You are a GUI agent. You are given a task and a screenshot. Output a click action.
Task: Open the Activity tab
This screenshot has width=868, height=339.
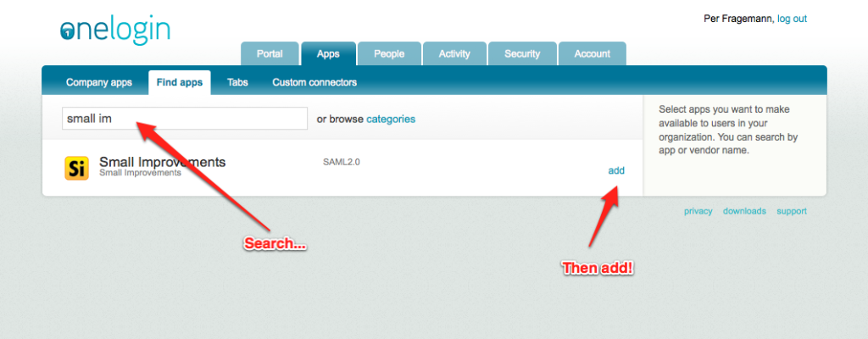(x=454, y=53)
